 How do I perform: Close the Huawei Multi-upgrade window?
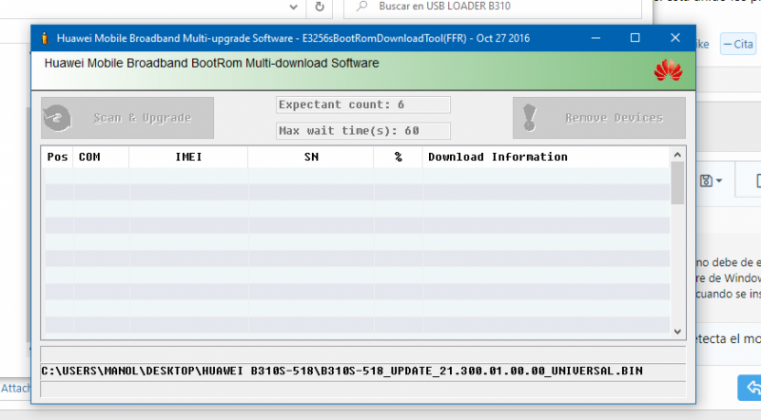[x=675, y=38]
